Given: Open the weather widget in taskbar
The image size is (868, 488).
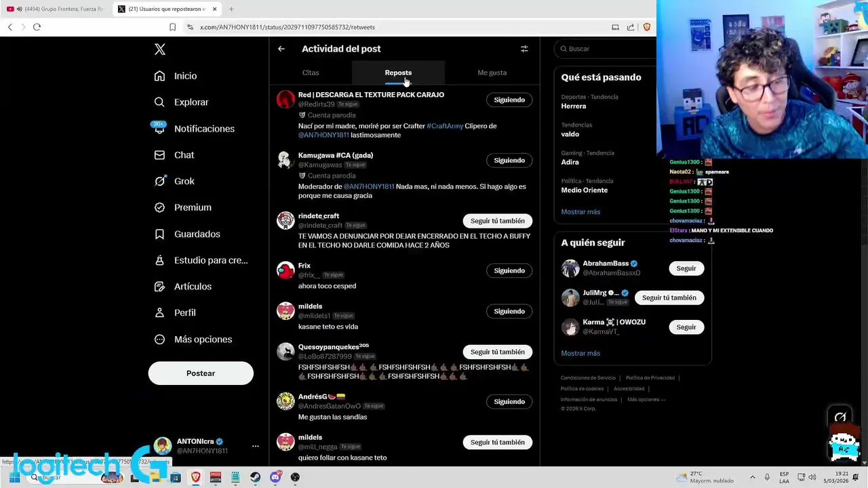Looking at the screenshot, I should pyautogui.click(x=706, y=477).
